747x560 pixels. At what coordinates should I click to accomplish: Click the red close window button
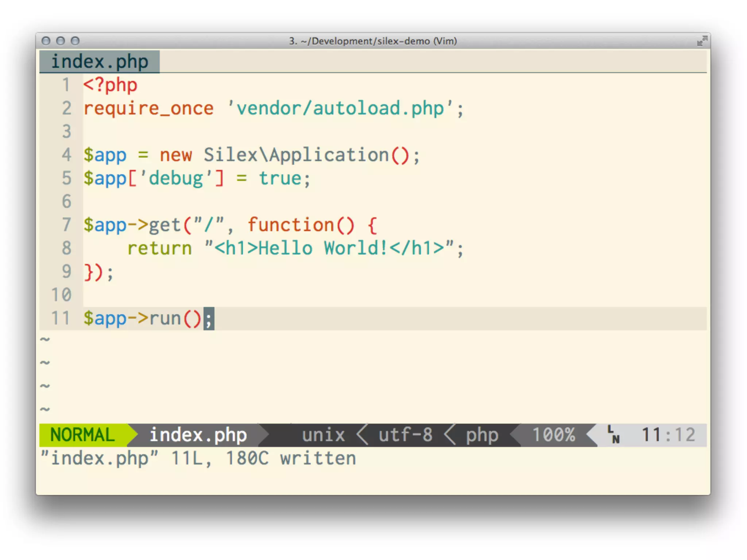46,41
